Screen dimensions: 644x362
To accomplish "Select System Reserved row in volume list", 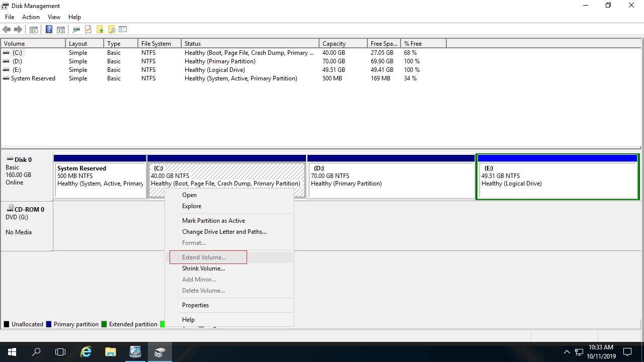I will pyautogui.click(x=33, y=78).
